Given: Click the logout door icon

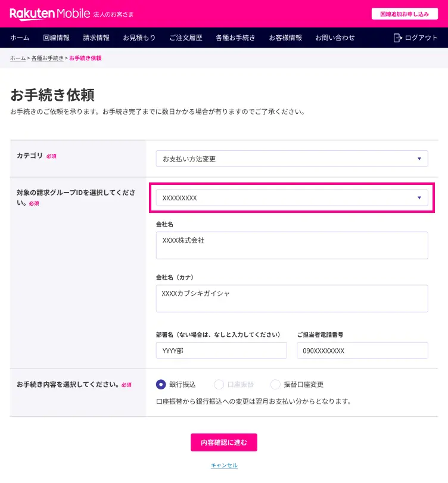Looking at the screenshot, I should pos(397,38).
